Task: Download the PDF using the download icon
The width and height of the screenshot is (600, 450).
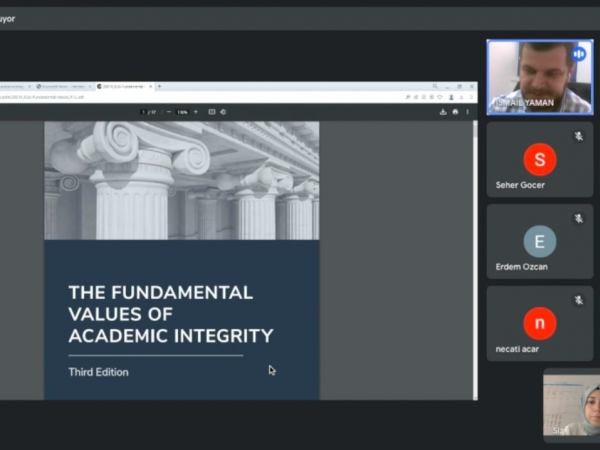Action: click(443, 112)
